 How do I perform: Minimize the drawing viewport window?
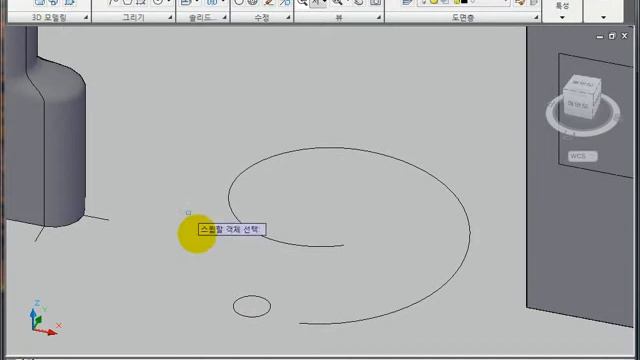pos(600,36)
